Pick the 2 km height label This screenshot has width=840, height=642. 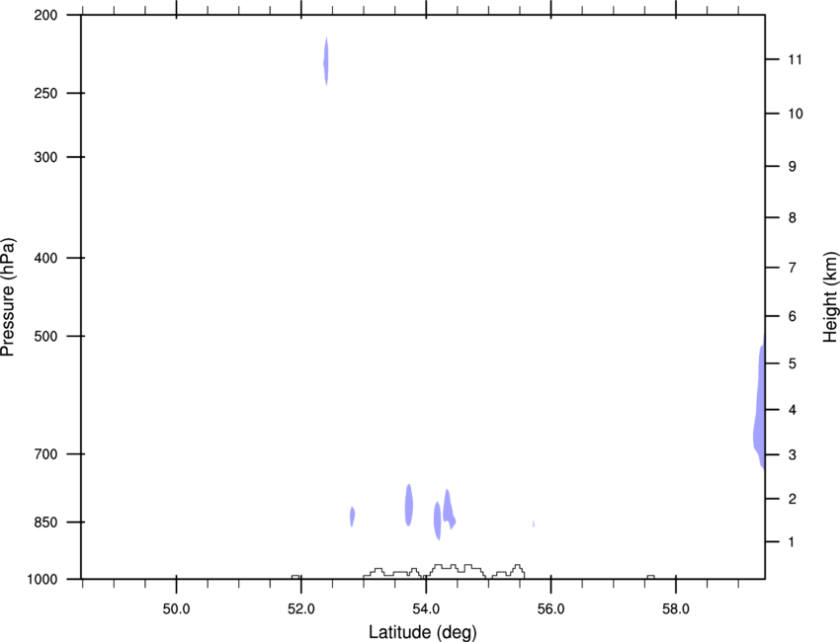[793, 499]
